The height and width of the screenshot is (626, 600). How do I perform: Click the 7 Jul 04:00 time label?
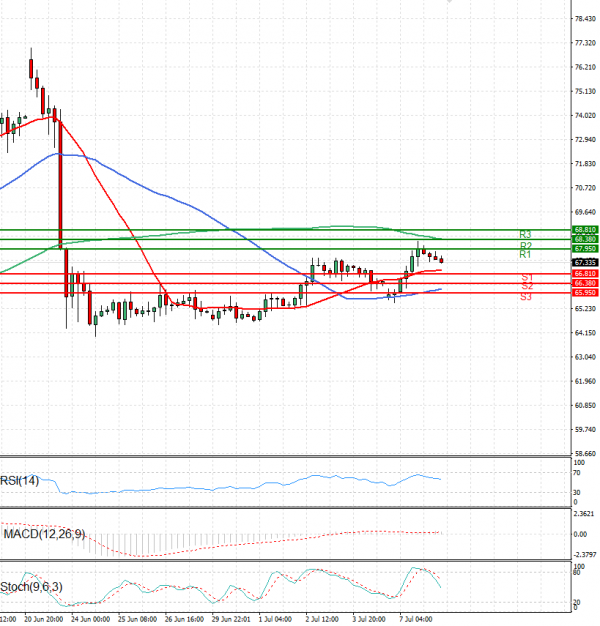click(x=416, y=619)
